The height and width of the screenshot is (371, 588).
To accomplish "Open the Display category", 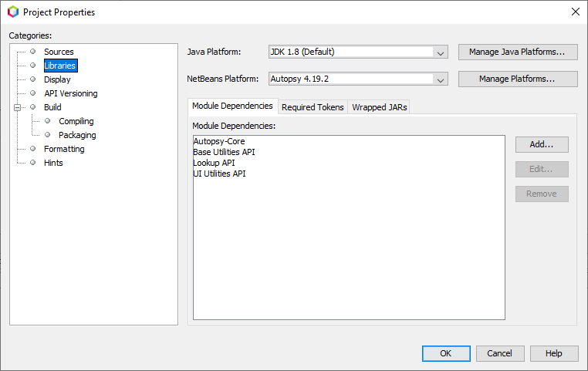I will 57,79.
